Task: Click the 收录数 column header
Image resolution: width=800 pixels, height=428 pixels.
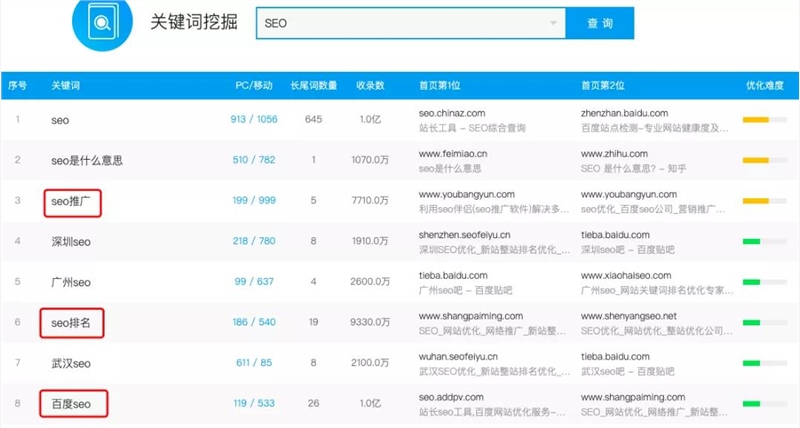Action: [370, 86]
